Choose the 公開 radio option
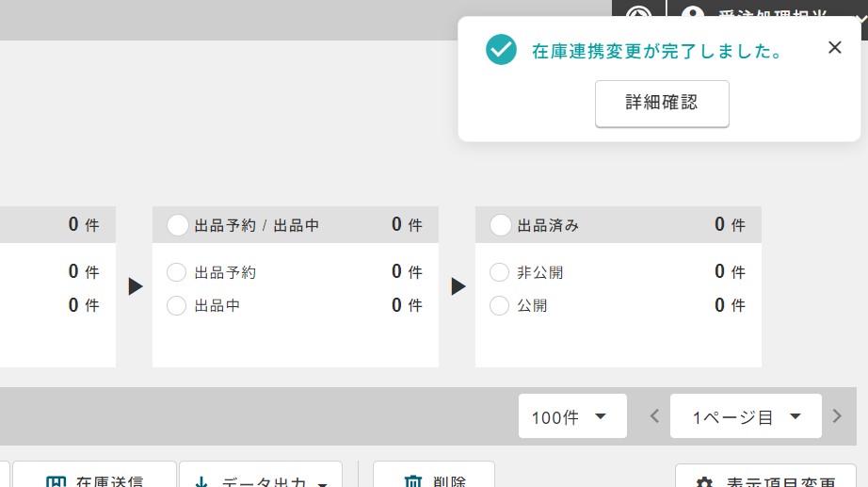 click(499, 305)
